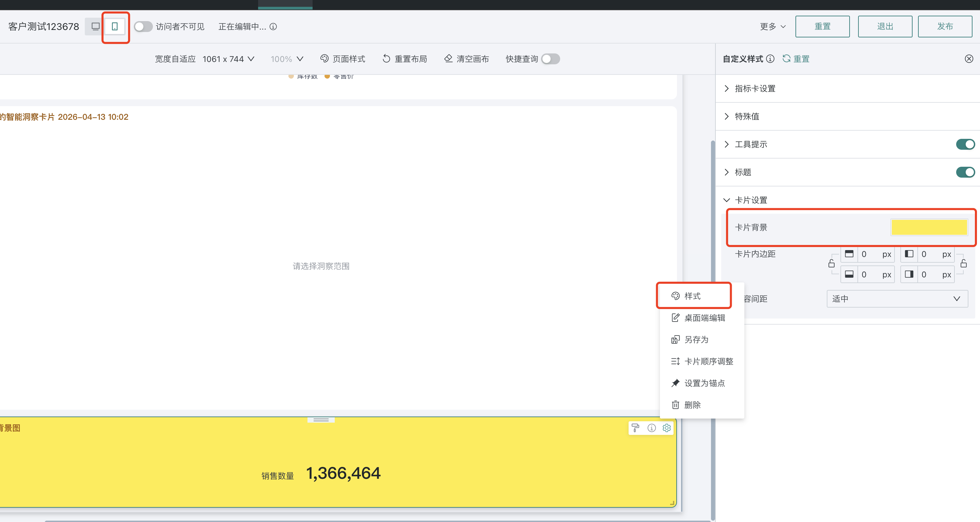This screenshot has height=522, width=980.
Task: Open the info icon on the yellow card
Action: click(x=651, y=428)
